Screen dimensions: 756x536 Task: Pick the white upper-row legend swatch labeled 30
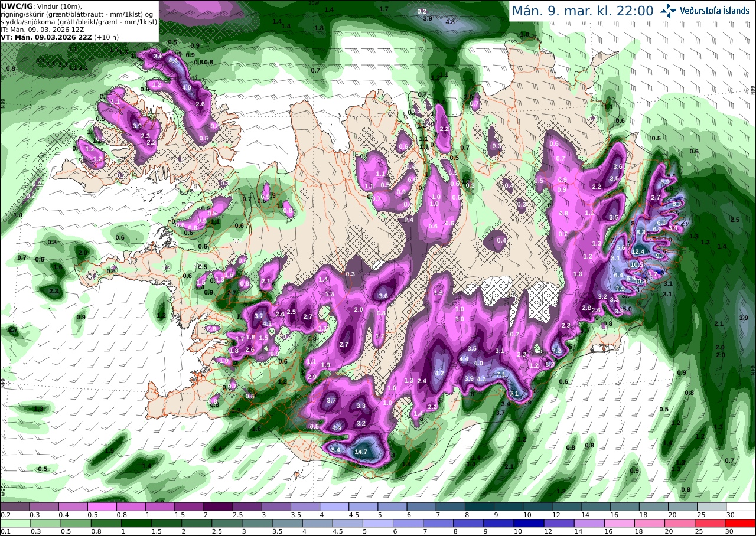coord(741,506)
